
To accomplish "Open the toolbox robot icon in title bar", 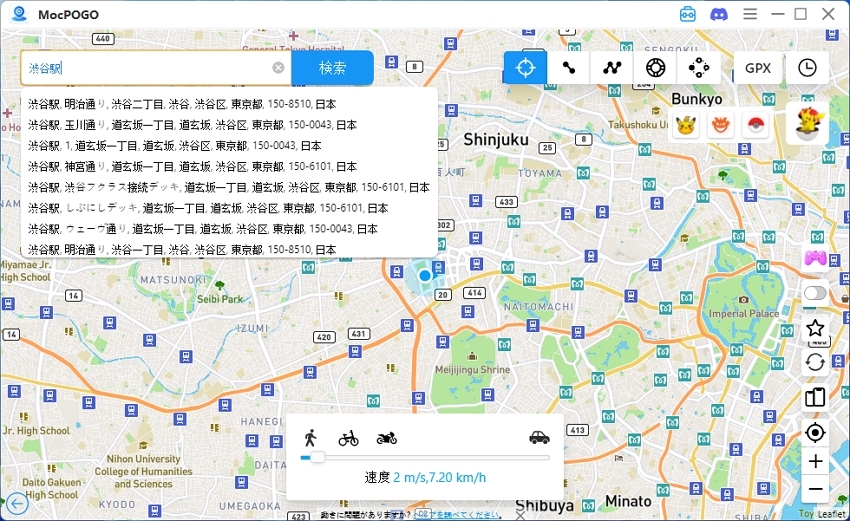I will [x=687, y=14].
